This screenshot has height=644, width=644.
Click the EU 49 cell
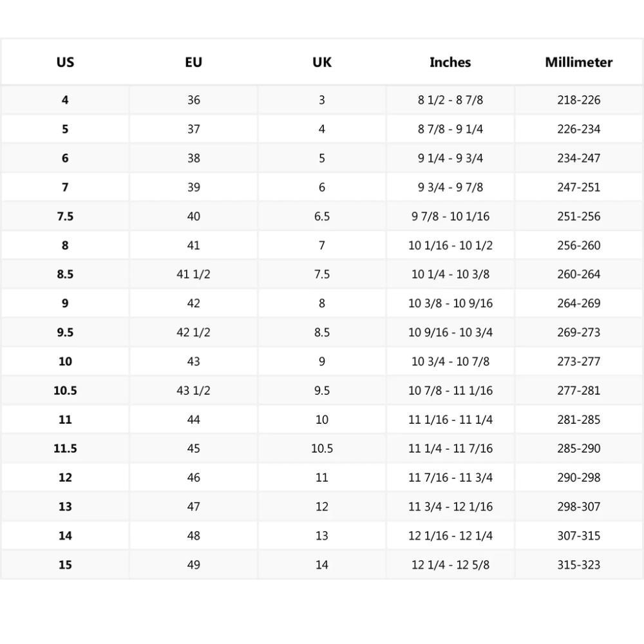click(193, 565)
